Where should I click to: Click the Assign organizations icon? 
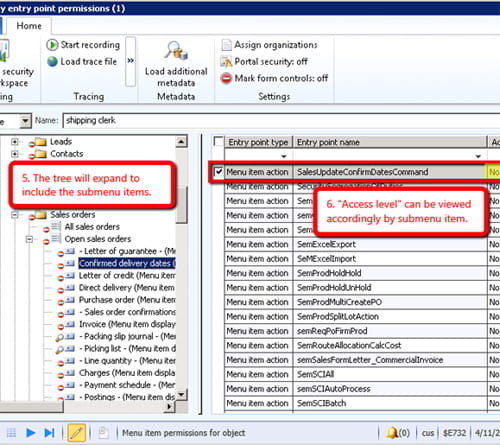click(226, 45)
